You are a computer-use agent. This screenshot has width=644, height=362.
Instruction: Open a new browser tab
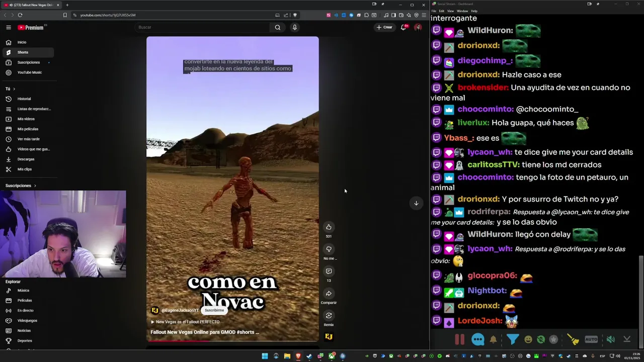(x=67, y=5)
